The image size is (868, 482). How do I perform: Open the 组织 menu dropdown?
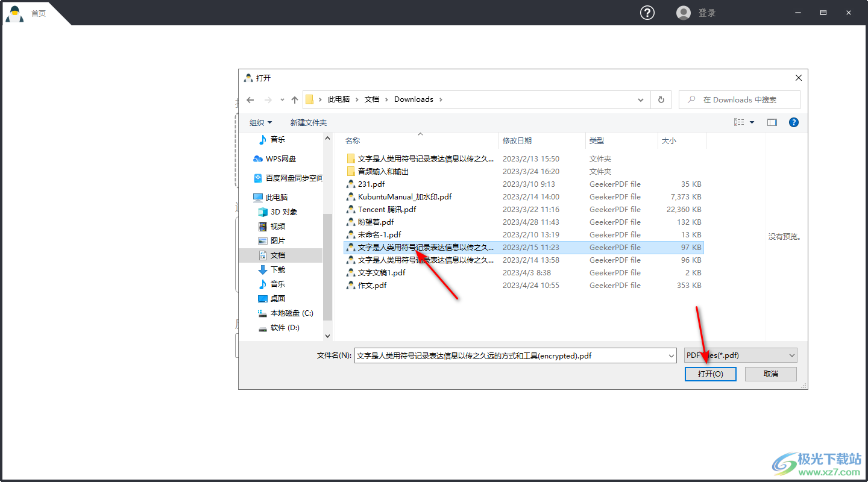(x=260, y=123)
